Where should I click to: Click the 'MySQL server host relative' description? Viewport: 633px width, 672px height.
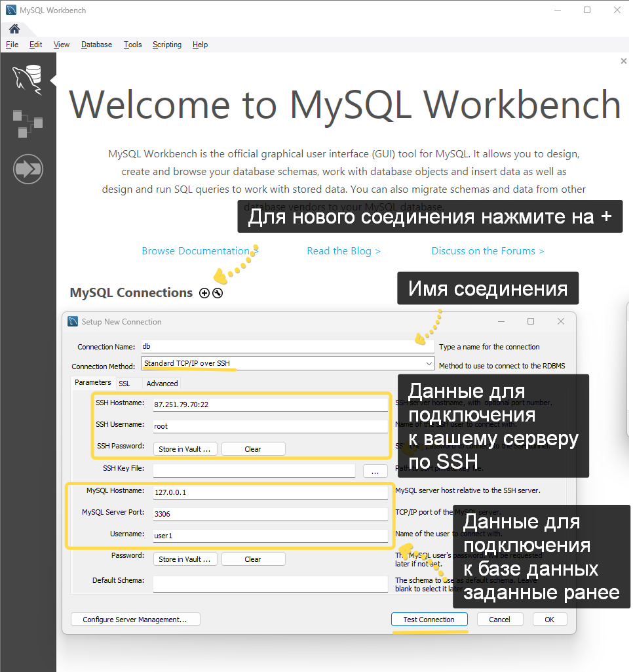(468, 490)
